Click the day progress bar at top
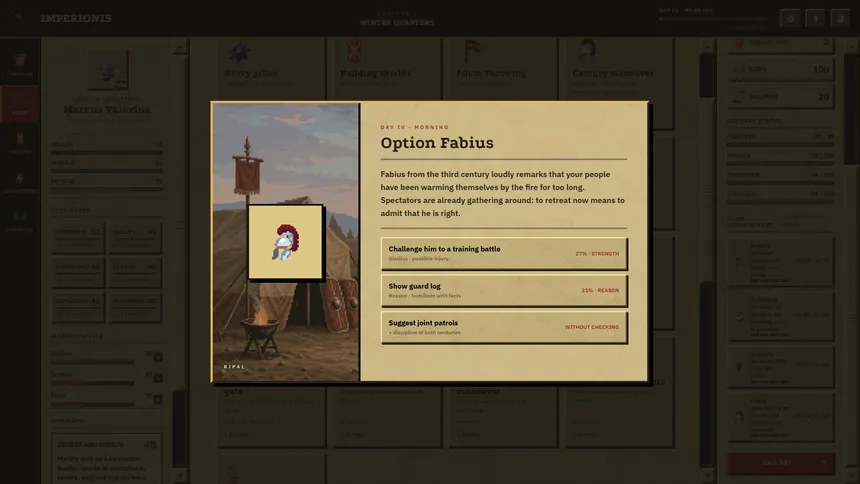Image resolution: width=860 pixels, height=484 pixels. pos(714,19)
